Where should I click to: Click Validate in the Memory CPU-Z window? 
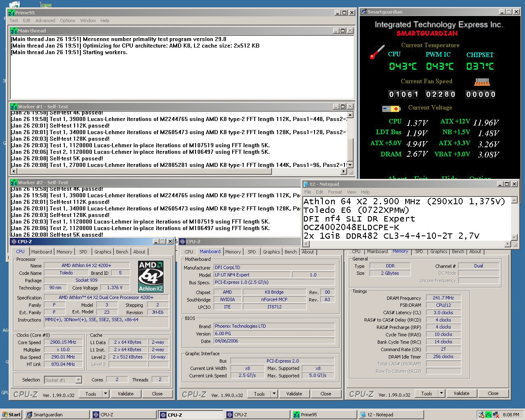tap(461, 393)
